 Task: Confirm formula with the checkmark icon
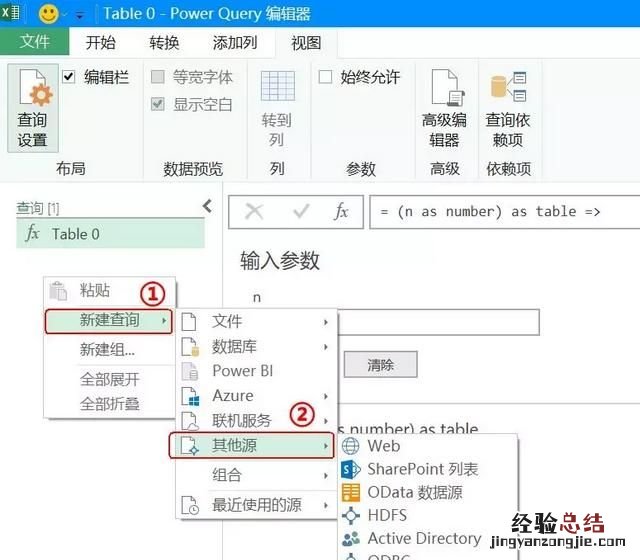click(301, 211)
